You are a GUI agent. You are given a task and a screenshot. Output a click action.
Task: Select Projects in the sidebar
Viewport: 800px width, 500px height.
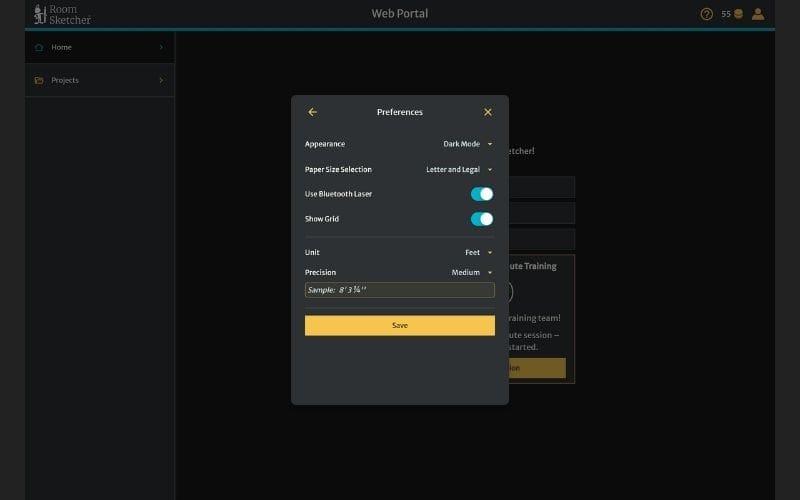100,81
